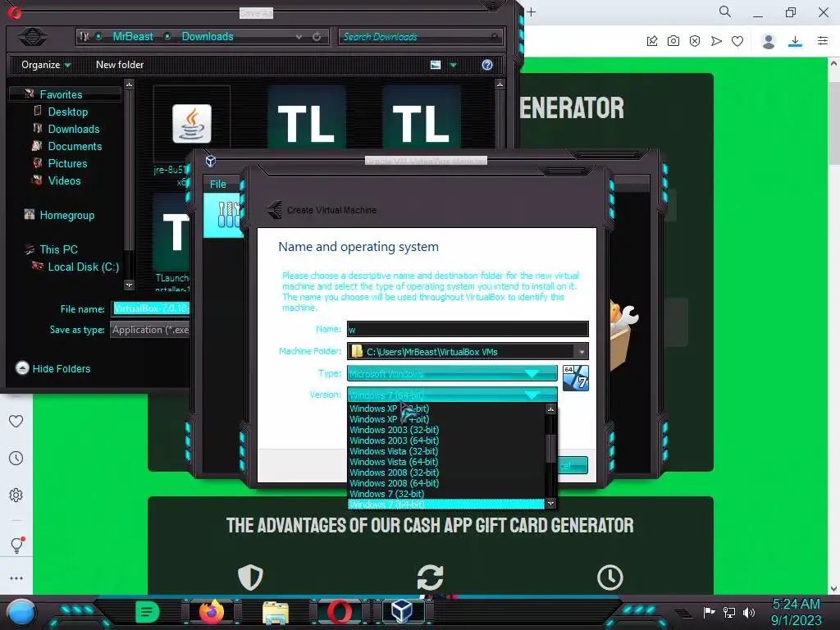The width and height of the screenshot is (840, 630).
Task: Open bookmarks heart in Opera sidebar
Action: [x=16, y=421]
